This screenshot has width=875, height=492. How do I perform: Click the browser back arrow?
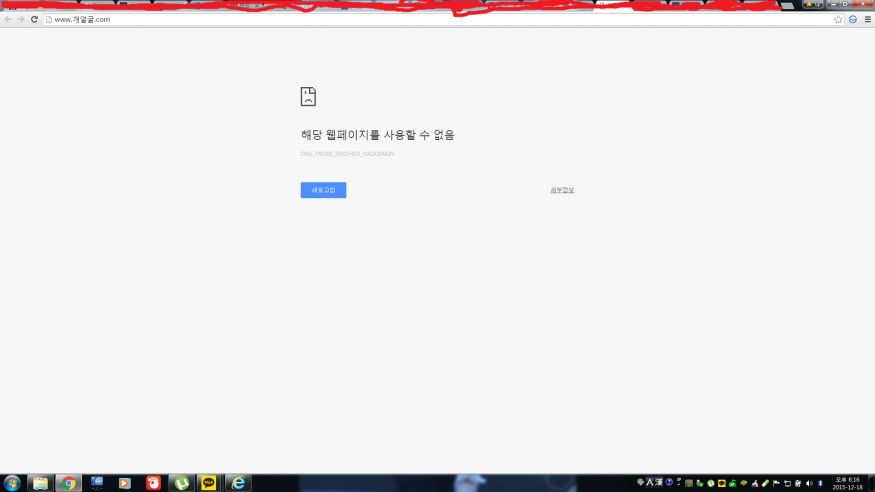(8, 19)
